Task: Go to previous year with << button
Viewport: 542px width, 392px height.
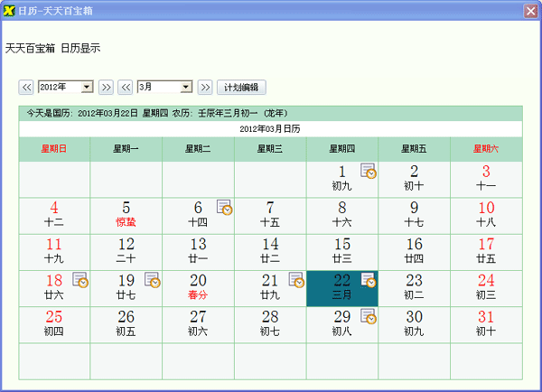Action: (x=26, y=87)
